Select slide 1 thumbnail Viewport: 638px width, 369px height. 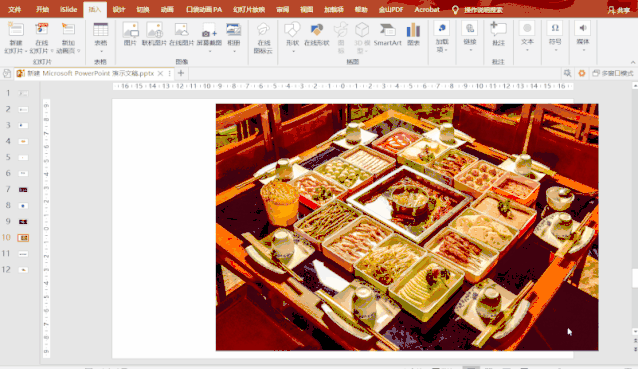[23, 93]
